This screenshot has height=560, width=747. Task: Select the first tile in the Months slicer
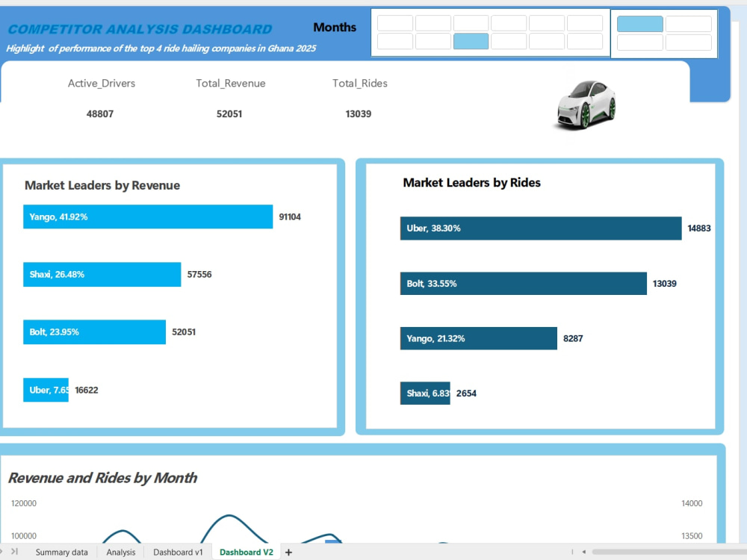[x=395, y=23]
